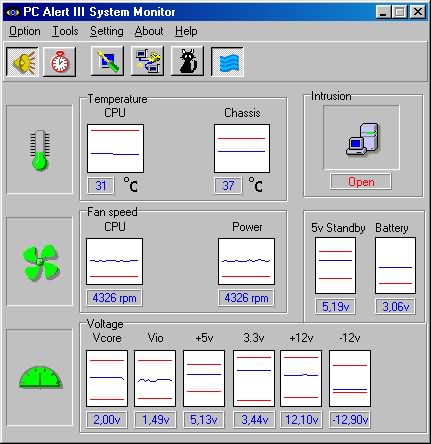Click the Chassis temperature graph
This screenshot has height=444, width=431.
(x=242, y=148)
